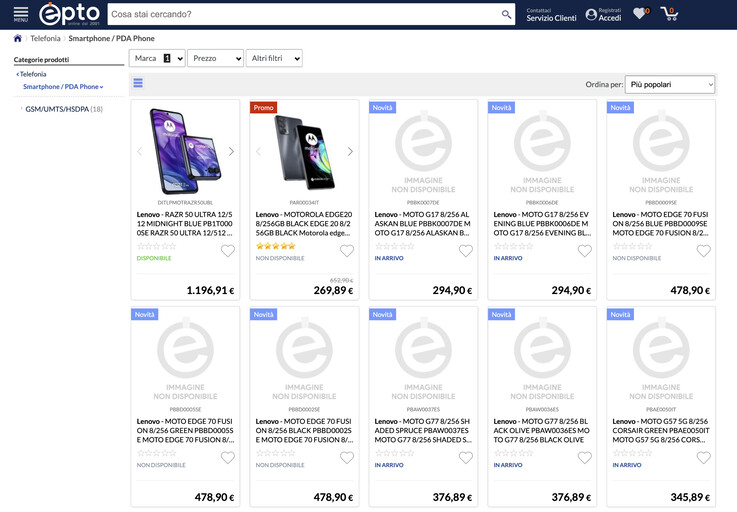Click the home breadcrumb icon
The width and height of the screenshot is (737, 512).
pyautogui.click(x=17, y=39)
